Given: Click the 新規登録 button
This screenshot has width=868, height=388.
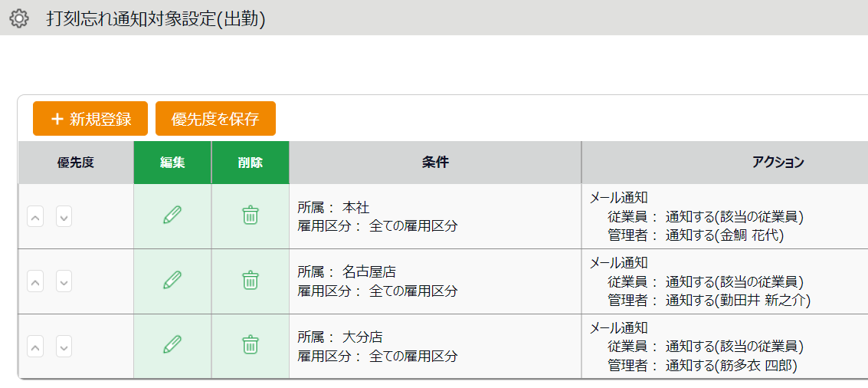Looking at the screenshot, I should (x=91, y=119).
